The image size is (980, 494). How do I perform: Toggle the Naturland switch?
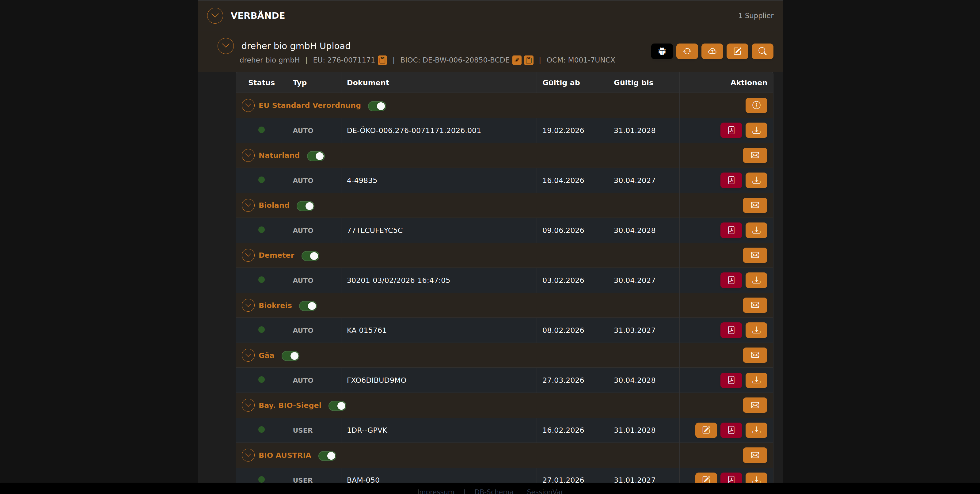click(x=315, y=156)
